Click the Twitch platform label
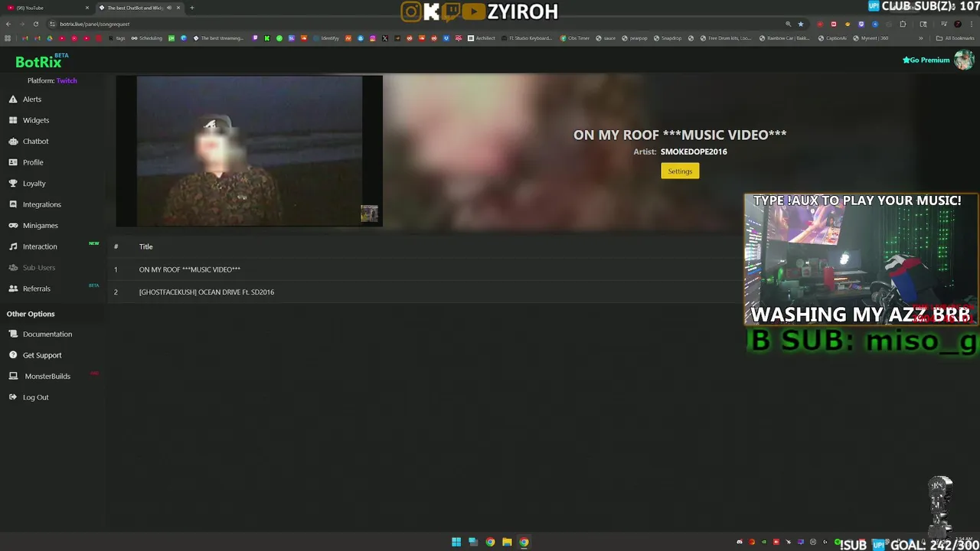 [x=67, y=80]
